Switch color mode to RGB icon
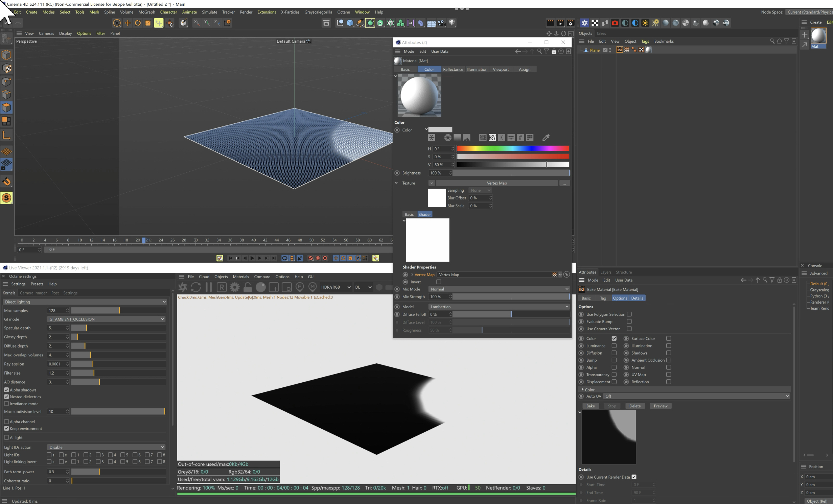The image size is (833, 504). [x=482, y=138]
